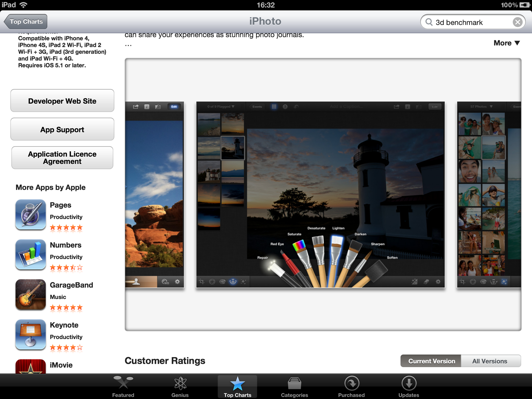Select the GarageBand app icon
Screen dimensions: 532x399
coord(30,295)
